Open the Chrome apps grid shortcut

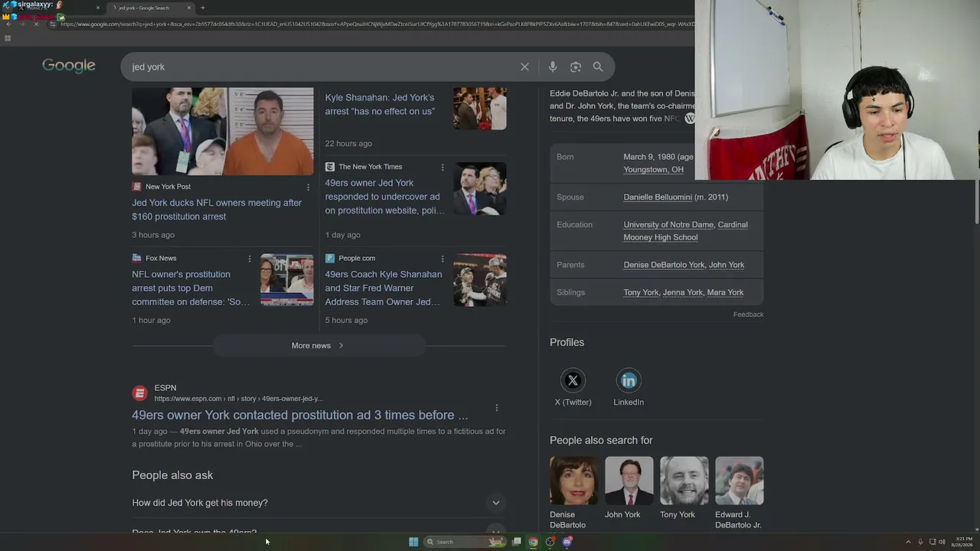pyautogui.click(x=8, y=38)
